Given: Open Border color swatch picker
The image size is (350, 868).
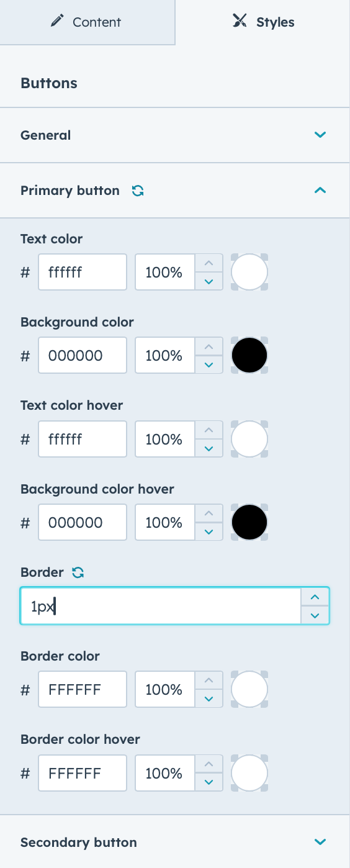Looking at the screenshot, I should pos(249,690).
